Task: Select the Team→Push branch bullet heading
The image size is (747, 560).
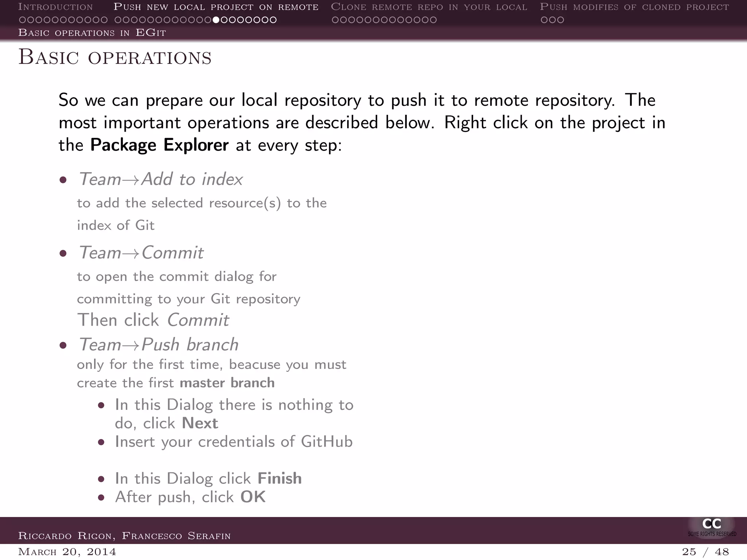Action: 159,345
